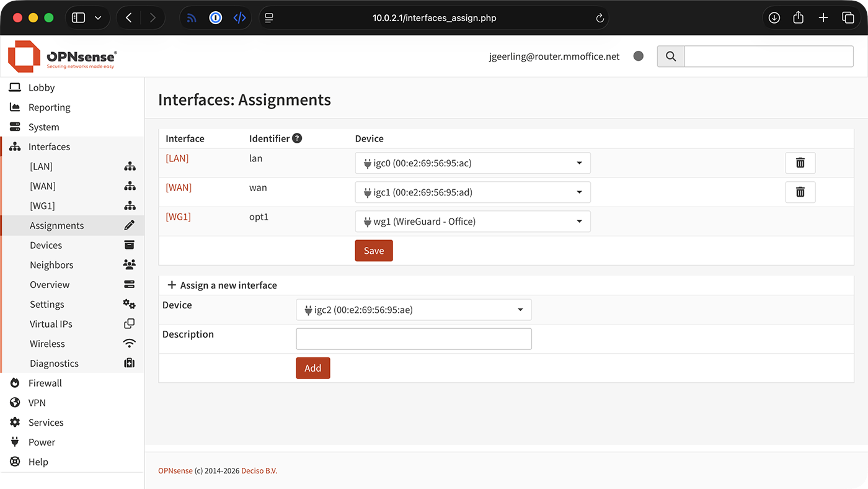Click the archive box icon for Devices

click(129, 245)
